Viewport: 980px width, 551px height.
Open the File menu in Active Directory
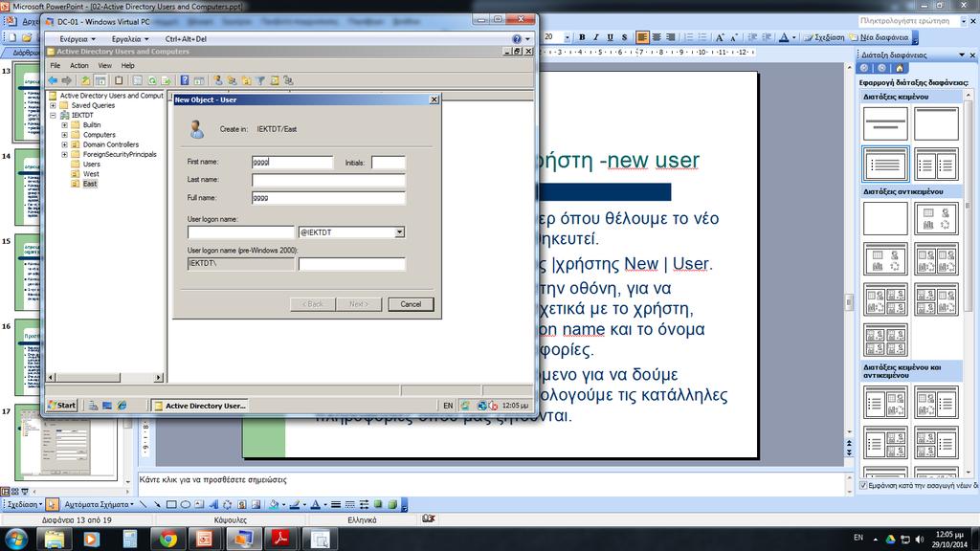click(56, 66)
